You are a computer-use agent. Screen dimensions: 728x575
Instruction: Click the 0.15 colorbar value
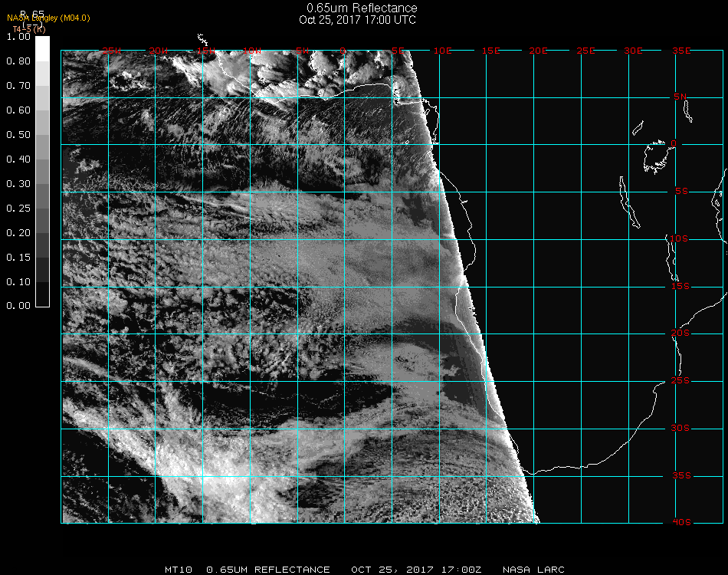18,258
